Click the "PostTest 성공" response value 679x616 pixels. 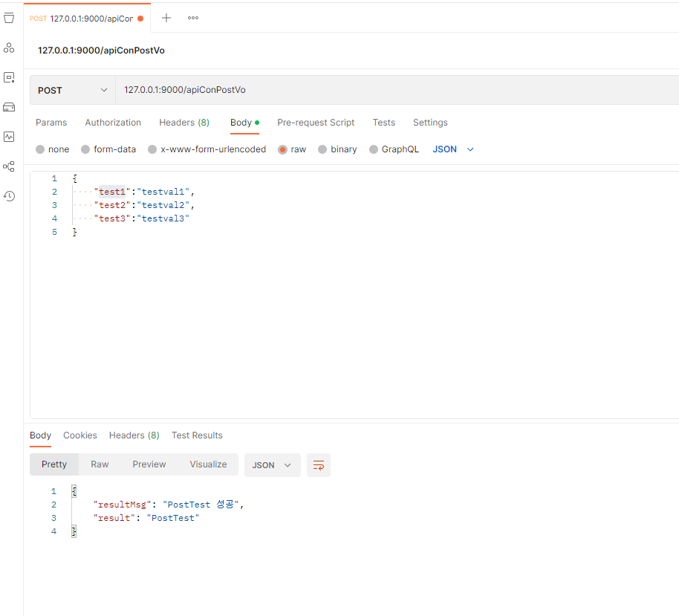coord(201,505)
